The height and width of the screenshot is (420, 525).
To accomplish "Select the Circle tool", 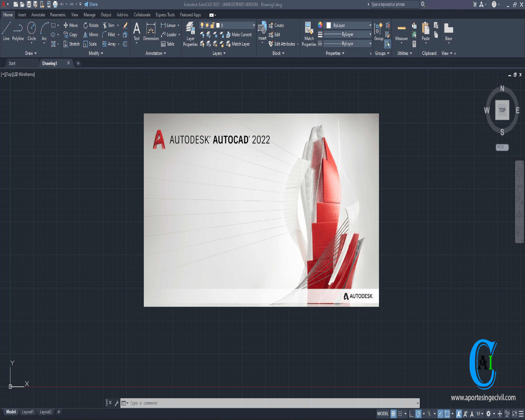I will pyautogui.click(x=31, y=31).
